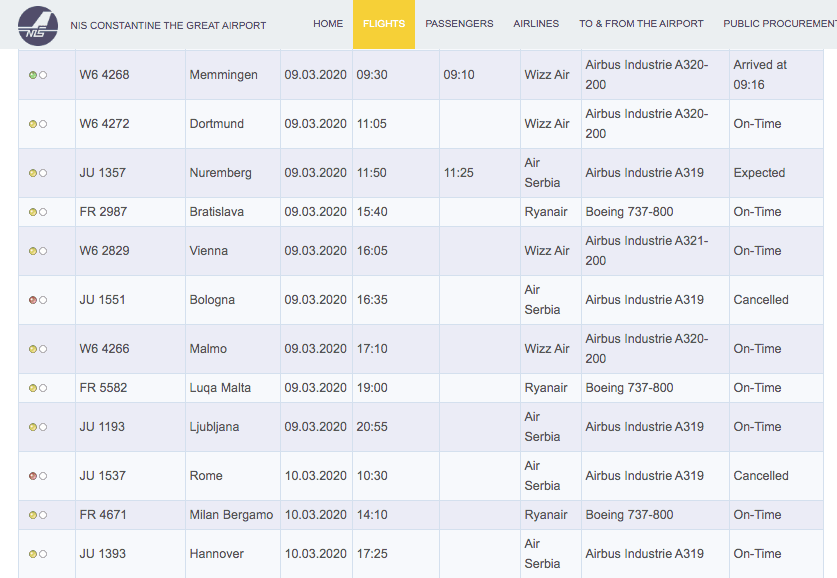Click NIS Constantine the Great Airport title

168,25
